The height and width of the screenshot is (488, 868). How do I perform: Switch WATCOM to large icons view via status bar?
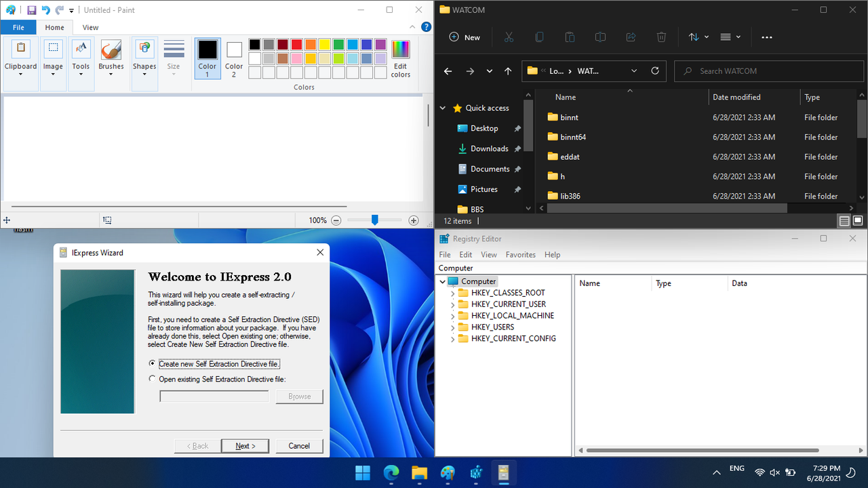(858, 221)
